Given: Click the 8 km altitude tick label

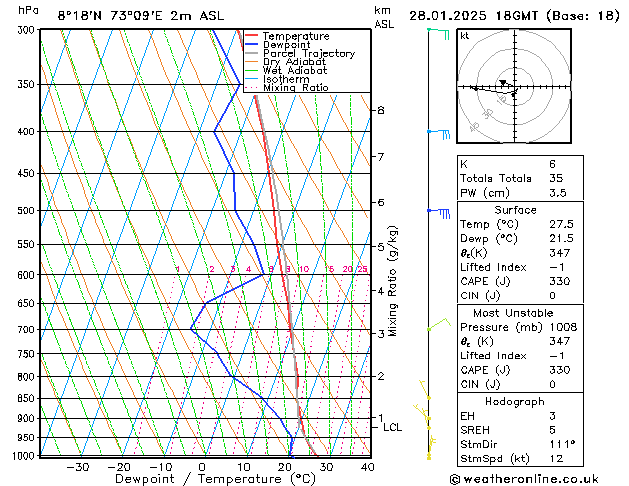Looking at the screenshot, I should point(381,110).
